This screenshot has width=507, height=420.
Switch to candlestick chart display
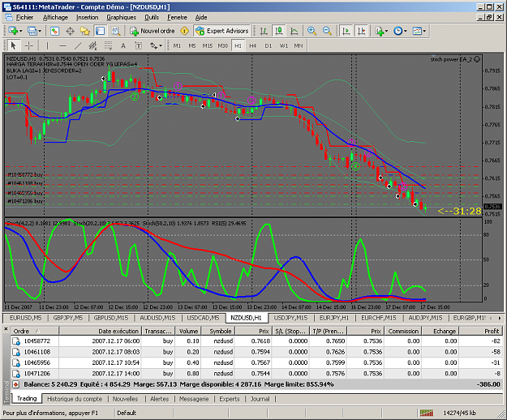coord(279,31)
